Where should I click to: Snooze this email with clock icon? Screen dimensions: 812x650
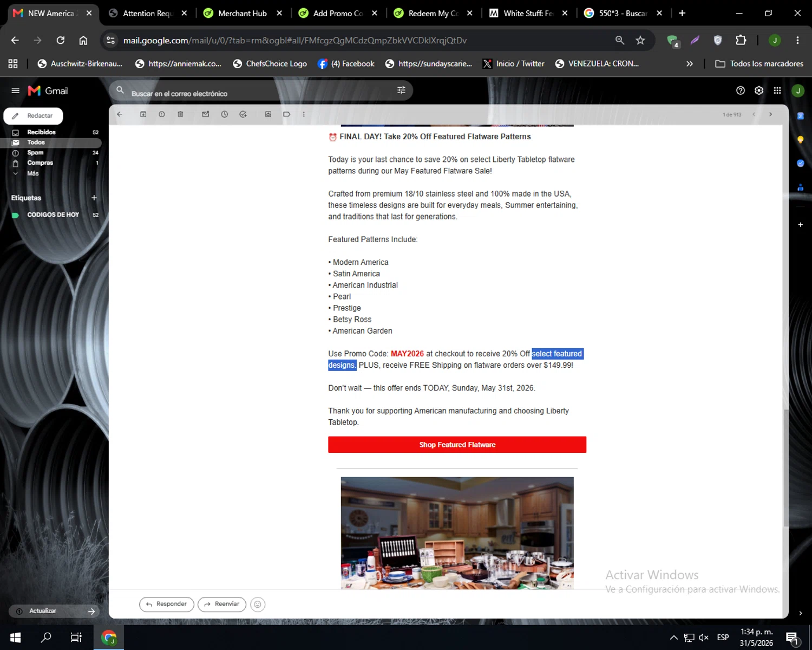(225, 114)
